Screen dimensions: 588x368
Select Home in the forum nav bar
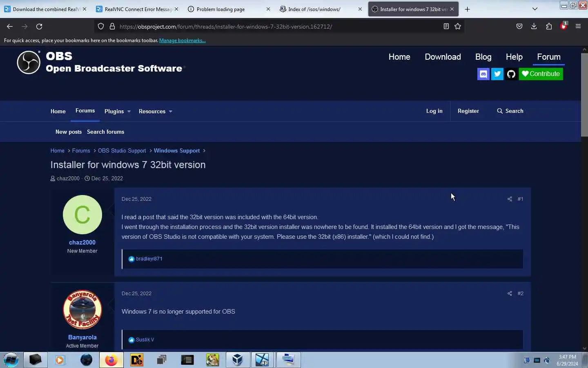click(58, 111)
